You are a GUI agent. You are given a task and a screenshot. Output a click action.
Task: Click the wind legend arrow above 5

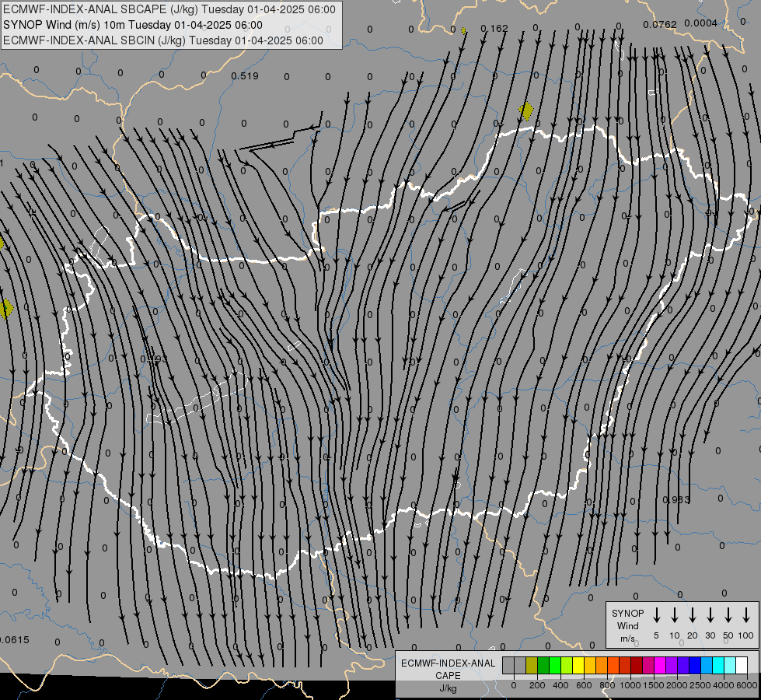tap(656, 615)
